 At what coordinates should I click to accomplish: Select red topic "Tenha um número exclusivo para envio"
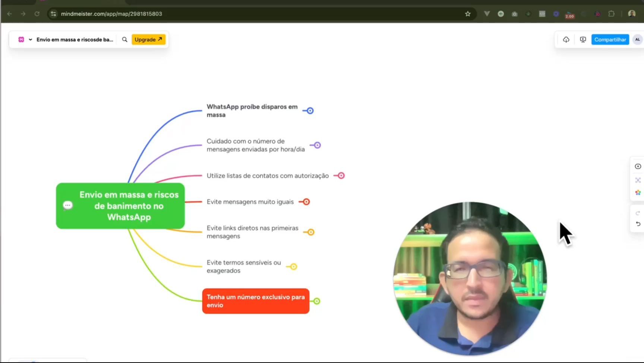point(256,301)
